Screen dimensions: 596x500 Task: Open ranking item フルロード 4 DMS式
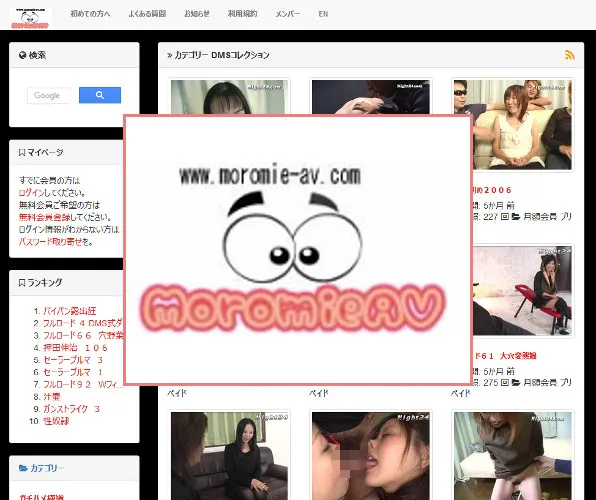[x=82, y=323]
